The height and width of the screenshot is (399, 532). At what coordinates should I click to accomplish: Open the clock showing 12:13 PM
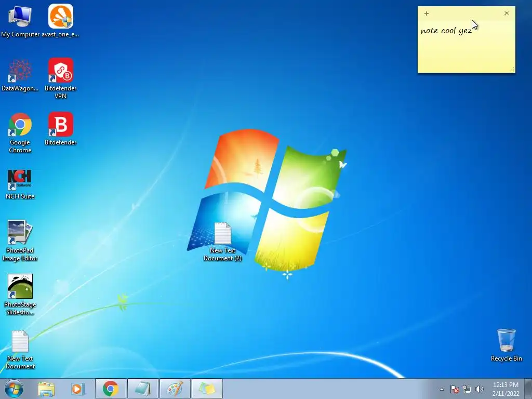(506, 389)
